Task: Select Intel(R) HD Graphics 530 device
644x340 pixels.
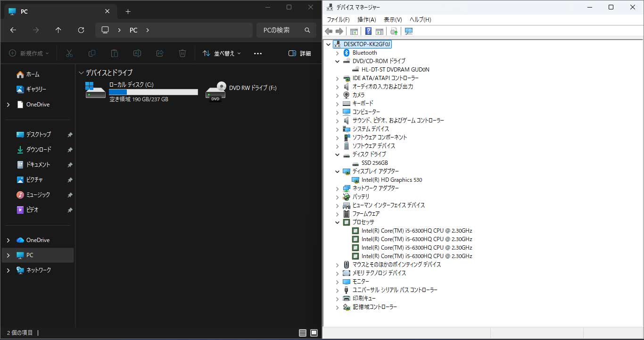Action: 391,180
